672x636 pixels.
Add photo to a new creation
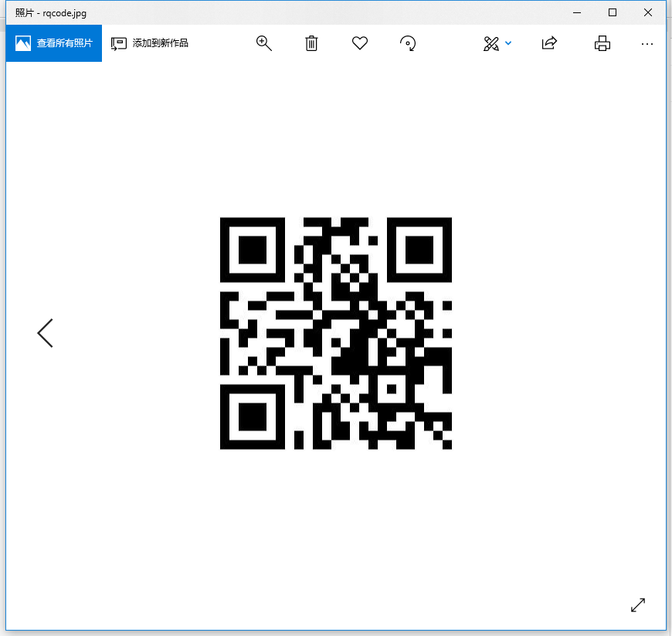point(149,43)
